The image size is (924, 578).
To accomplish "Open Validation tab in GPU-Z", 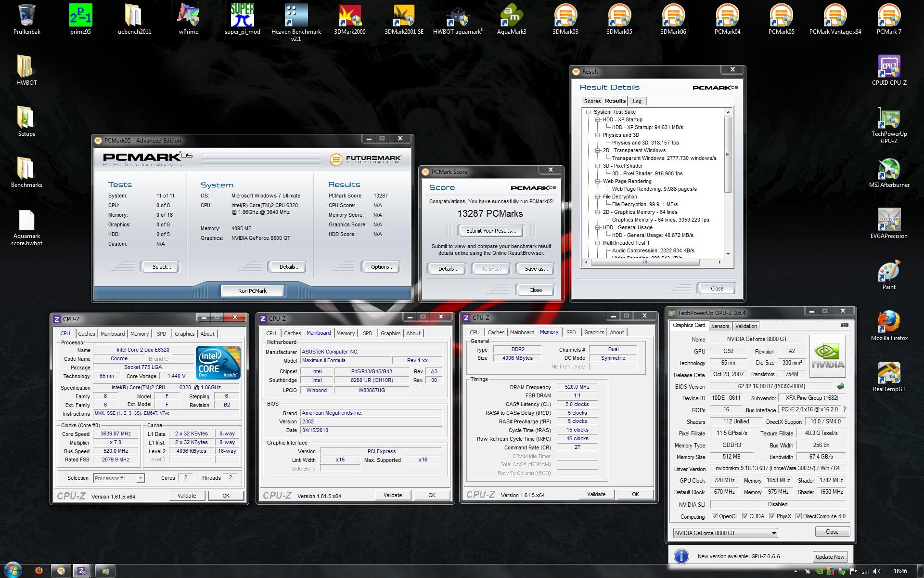I will click(746, 326).
